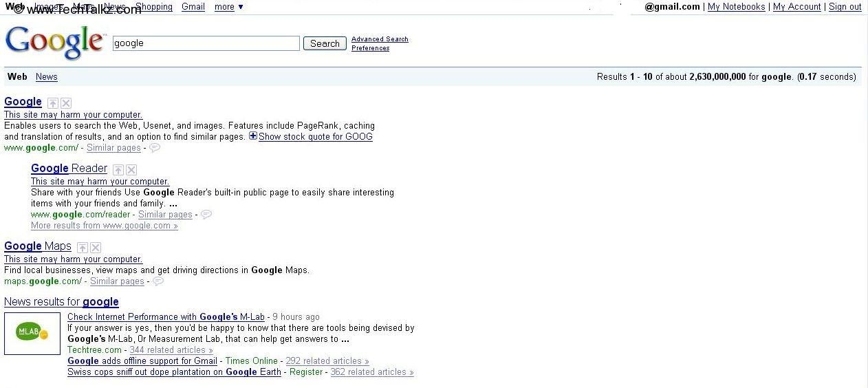868x388 pixels.
Task: Open the 362 related articles link
Action: 372,372
